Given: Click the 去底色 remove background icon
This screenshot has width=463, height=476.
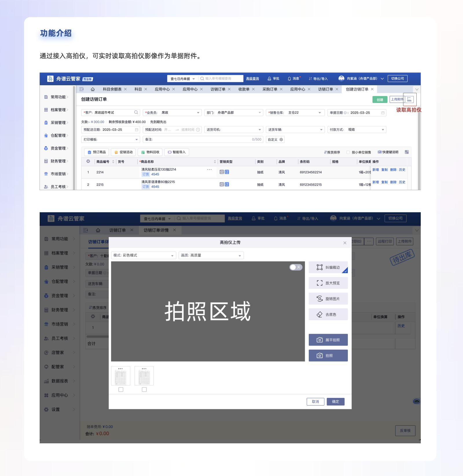Looking at the screenshot, I should [328, 314].
